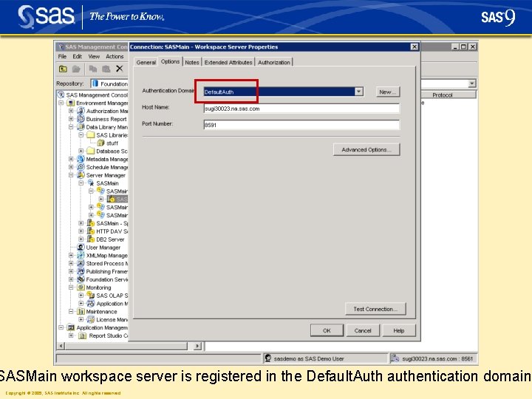The height and width of the screenshot is (399, 532).
Task: Click the Stored Process Manager icon
Action: [x=81, y=263]
